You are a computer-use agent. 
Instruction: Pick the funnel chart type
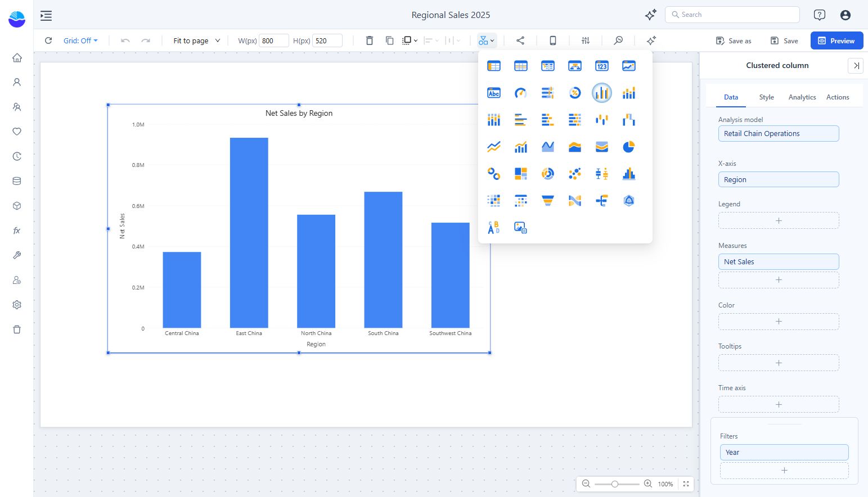[x=548, y=201]
